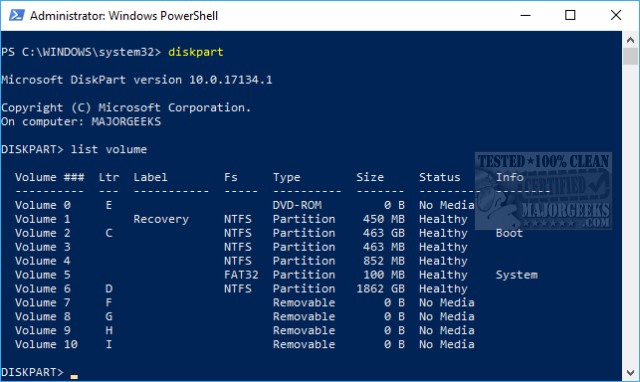Click the cursor at the last DISKPART prompt
Image resolution: width=640 pixels, height=382 pixels.
pos(74,376)
